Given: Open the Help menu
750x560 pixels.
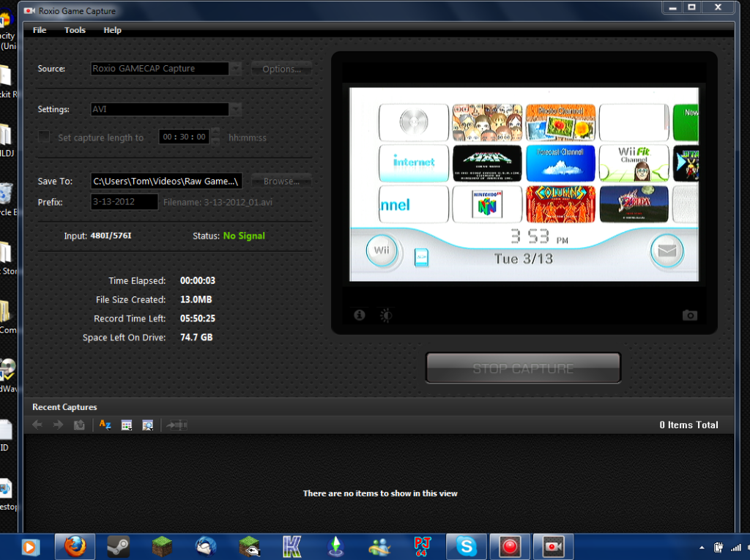Looking at the screenshot, I should pos(112,30).
